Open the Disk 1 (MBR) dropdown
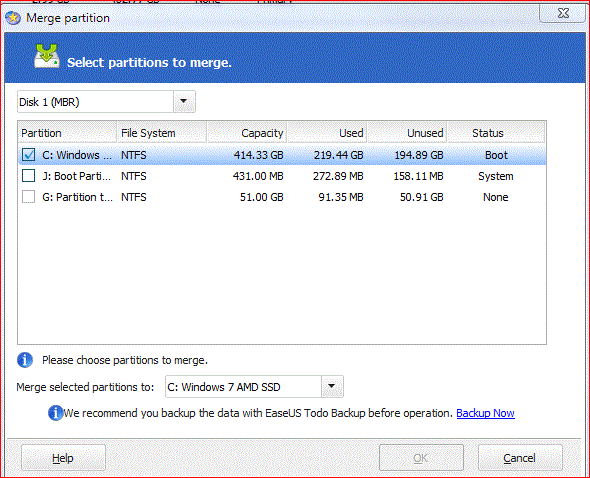The width and height of the screenshot is (590, 478). click(x=184, y=102)
